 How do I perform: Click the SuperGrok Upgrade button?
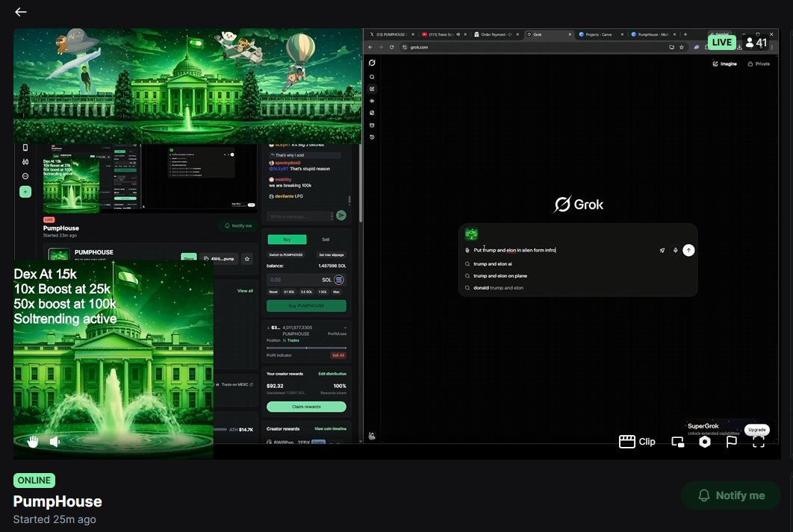(756, 430)
